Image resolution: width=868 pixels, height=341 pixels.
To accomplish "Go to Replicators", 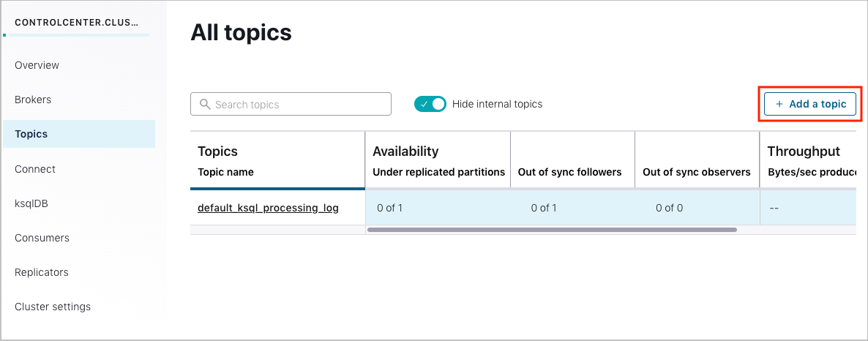I will click(x=42, y=272).
